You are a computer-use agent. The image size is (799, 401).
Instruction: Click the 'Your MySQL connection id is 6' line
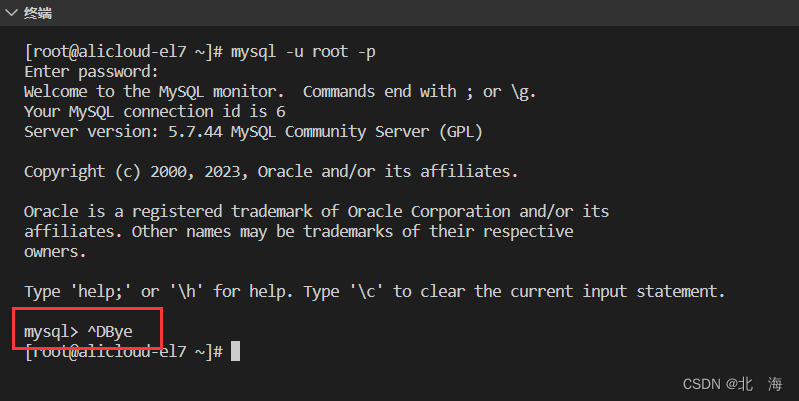pos(155,112)
